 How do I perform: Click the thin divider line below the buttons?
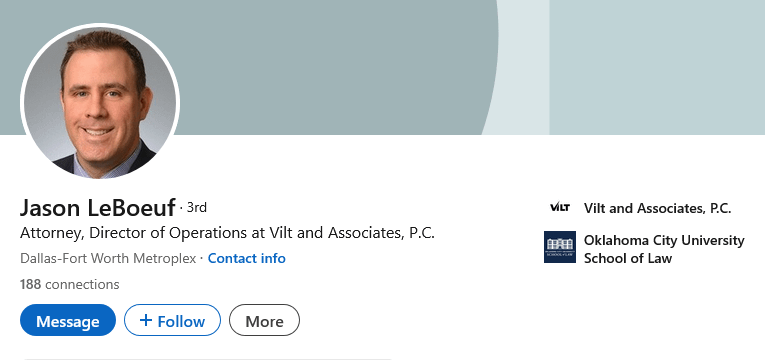[x=207, y=359]
